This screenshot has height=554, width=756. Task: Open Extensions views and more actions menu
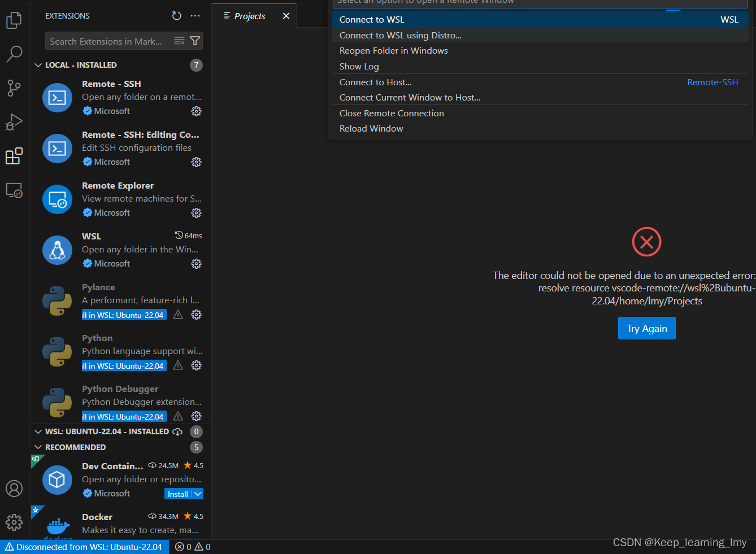195,16
